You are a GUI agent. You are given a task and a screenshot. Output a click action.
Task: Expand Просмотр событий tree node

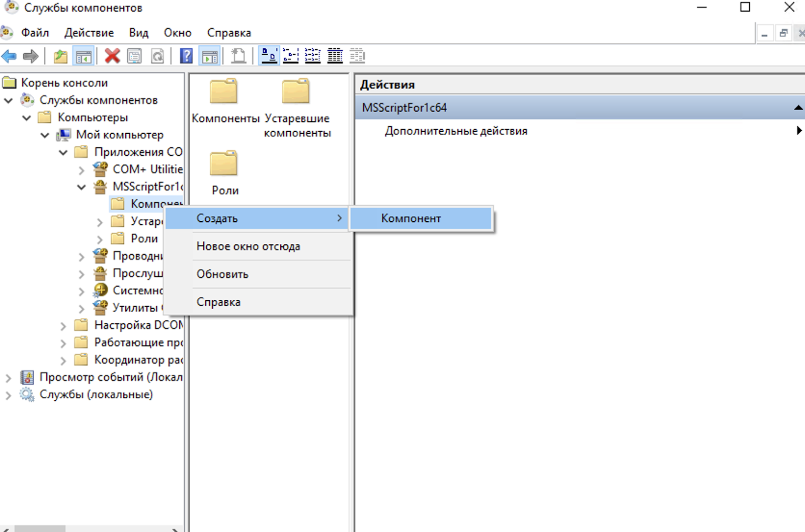pyautogui.click(x=8, y=378)
